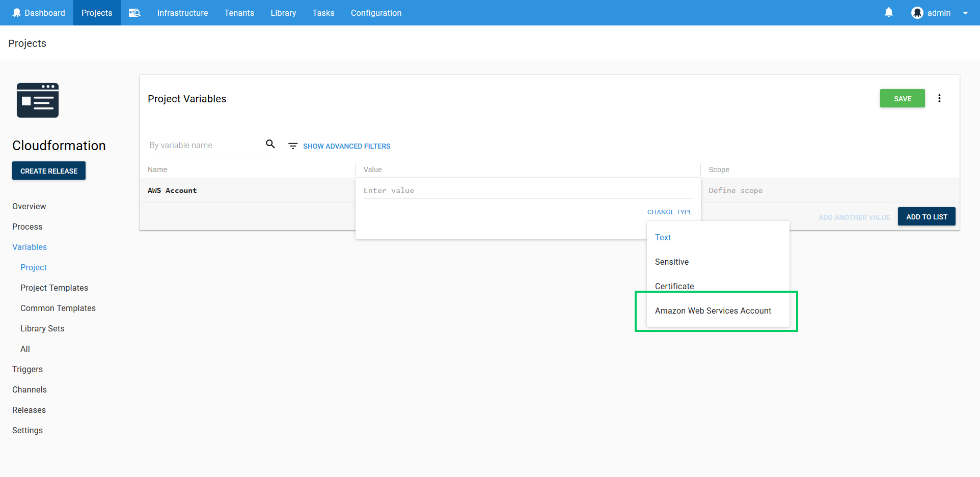Screen dimensions: 980x477
Task: Select Amazon Web Services Account type
Action: tap(713, 311)
